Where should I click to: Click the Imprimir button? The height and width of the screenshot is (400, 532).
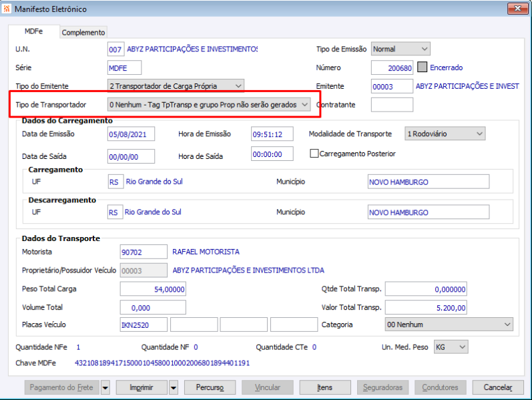tap(142, 387)
